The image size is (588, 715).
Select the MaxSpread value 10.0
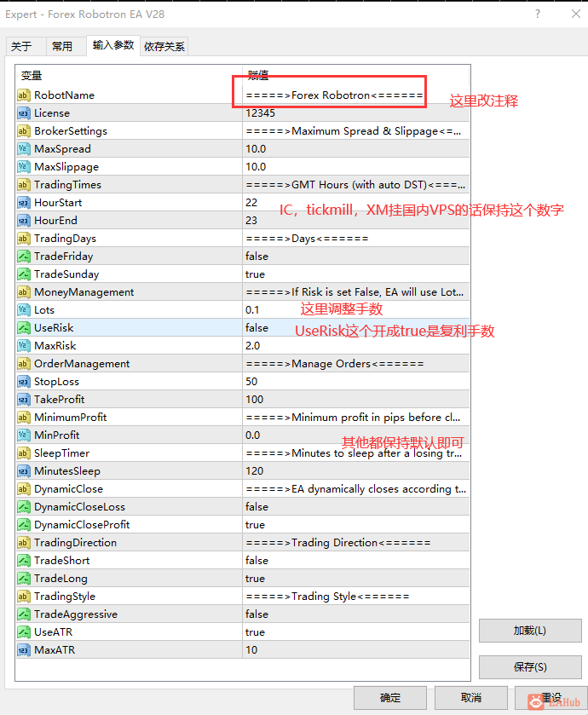(x=256, y=149)
